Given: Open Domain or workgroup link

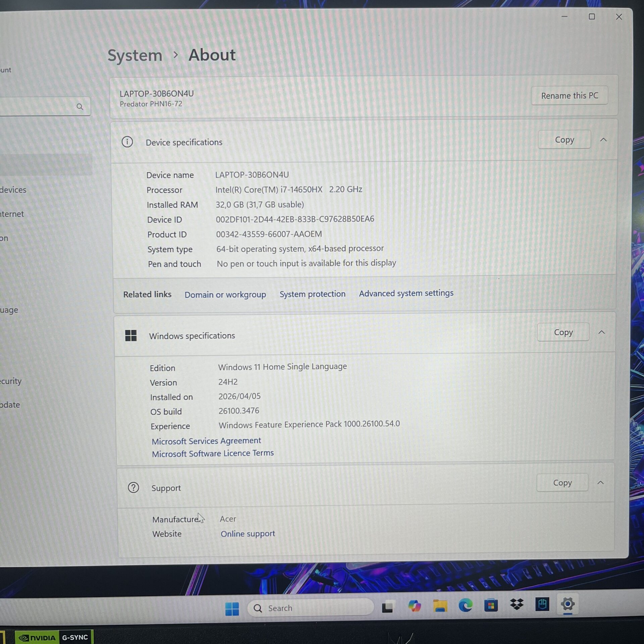Looking at the screenshot, I should (225, 294).
